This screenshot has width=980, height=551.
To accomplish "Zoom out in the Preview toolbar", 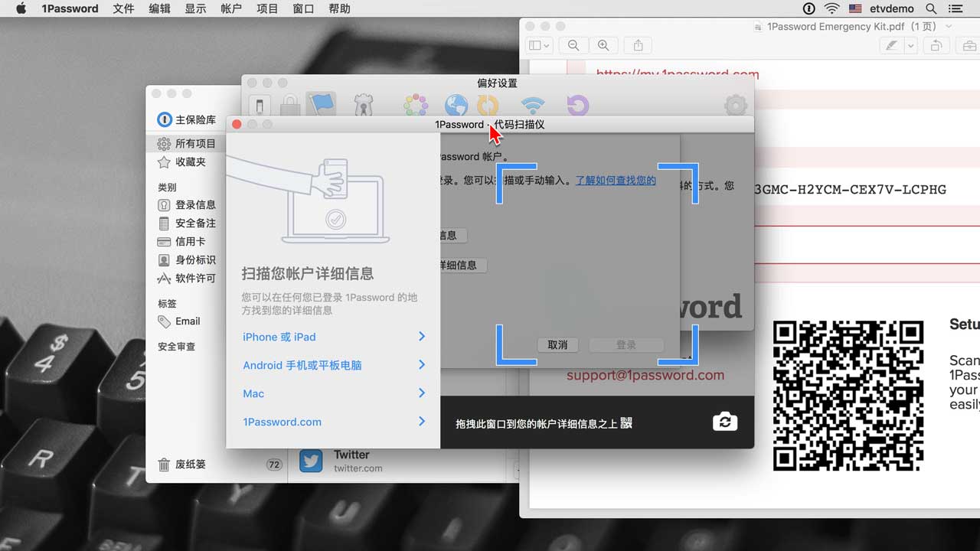I will (573, 46).
